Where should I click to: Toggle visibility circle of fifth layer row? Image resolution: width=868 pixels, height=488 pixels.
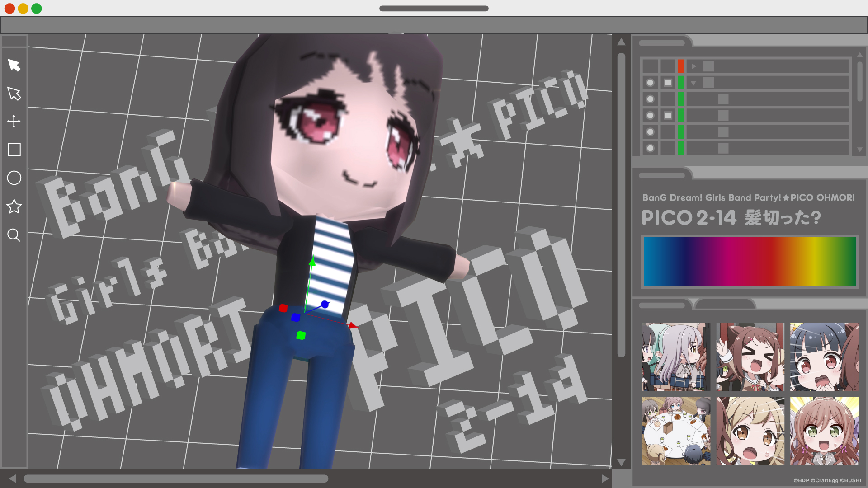(650, 132)
